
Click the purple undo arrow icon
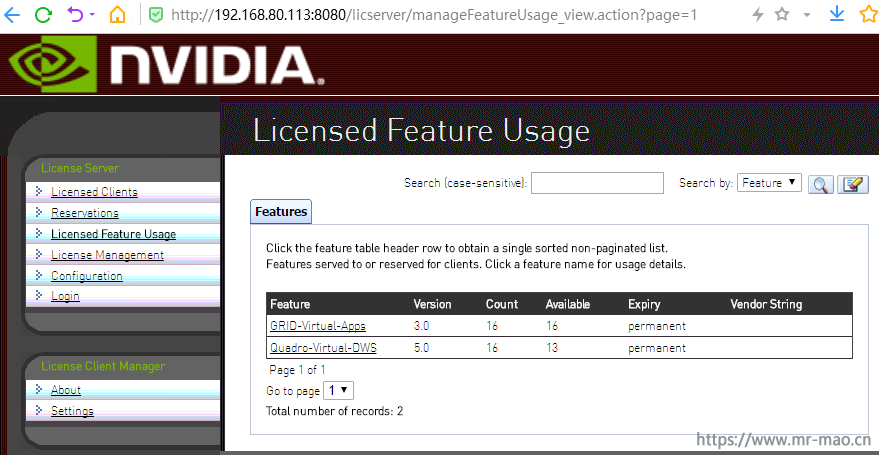[x=75, y=14]
